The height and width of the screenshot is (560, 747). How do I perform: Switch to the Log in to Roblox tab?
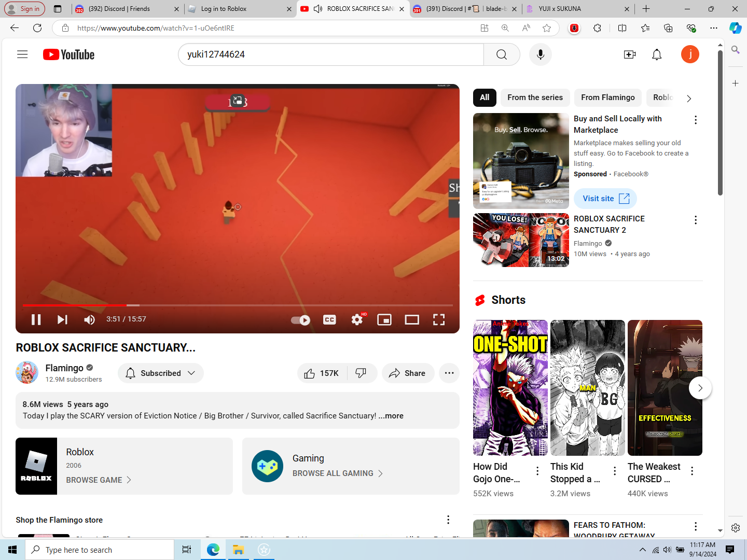(241, 9)
